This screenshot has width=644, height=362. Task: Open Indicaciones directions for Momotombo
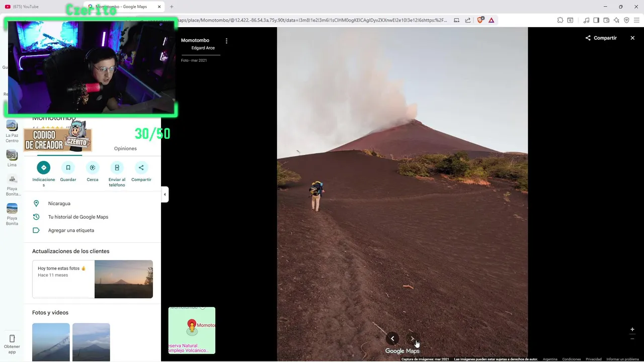click(44, 167)
